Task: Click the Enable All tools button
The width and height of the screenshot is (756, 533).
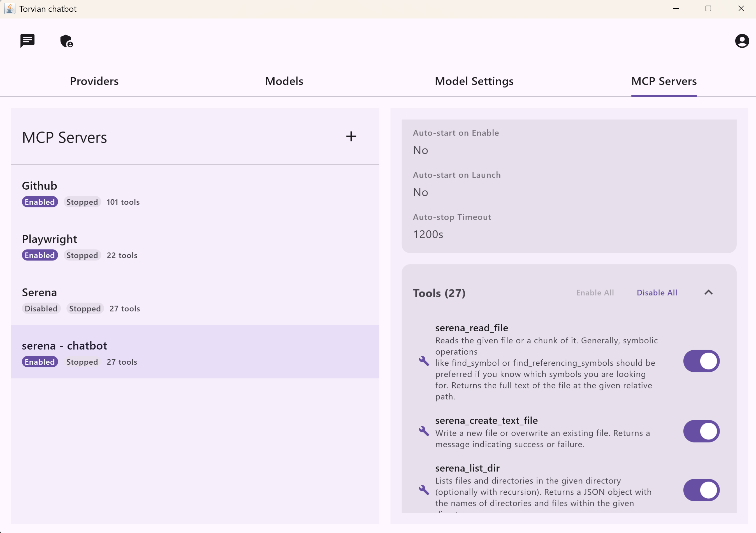Action: pyautogui.click(x=595, y=293)
